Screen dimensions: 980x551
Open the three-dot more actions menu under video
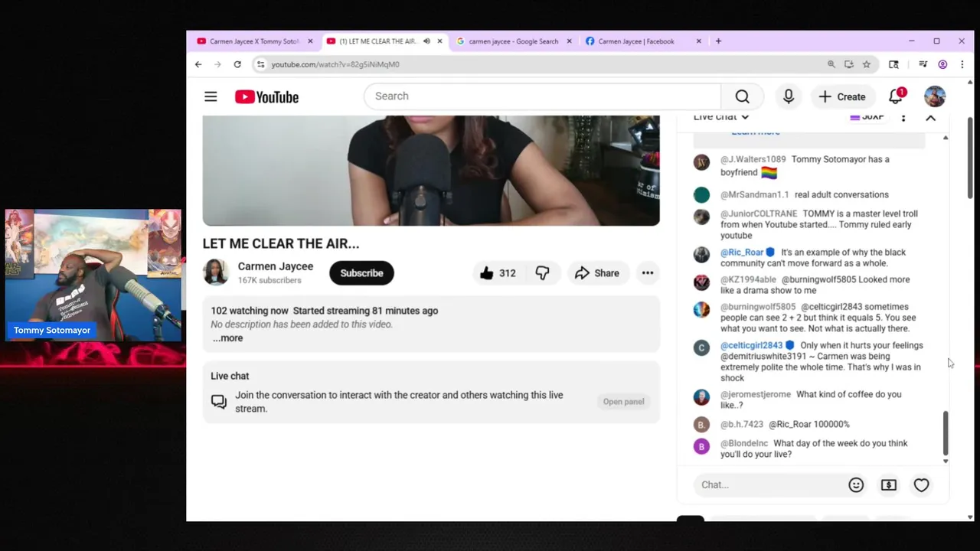pos(648,273)
